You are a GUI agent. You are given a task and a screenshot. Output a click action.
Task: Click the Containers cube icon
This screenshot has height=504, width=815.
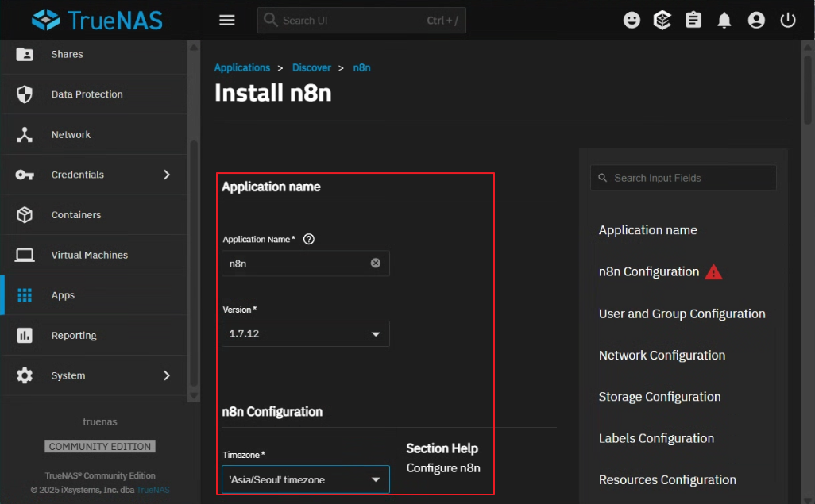tap(25, 214)
